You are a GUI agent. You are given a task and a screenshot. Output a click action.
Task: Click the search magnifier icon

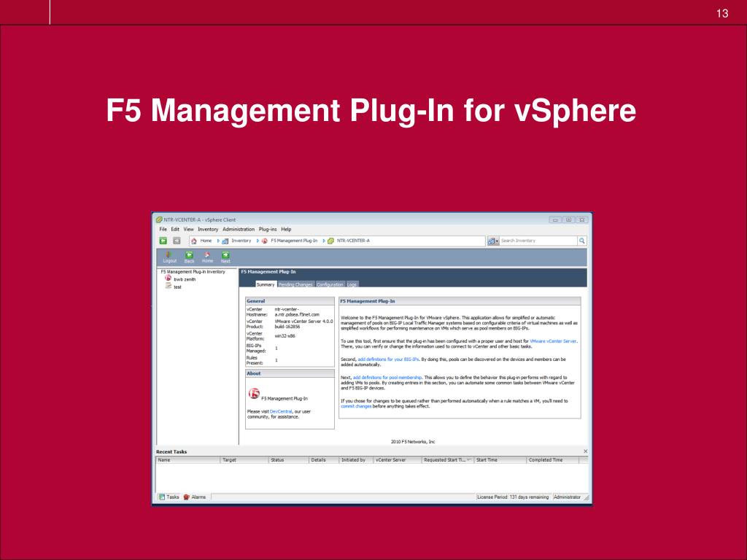(581, 241)
